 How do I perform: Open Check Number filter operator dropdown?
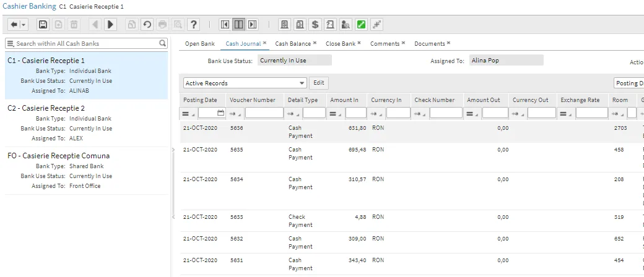click(x=421, y=113)
